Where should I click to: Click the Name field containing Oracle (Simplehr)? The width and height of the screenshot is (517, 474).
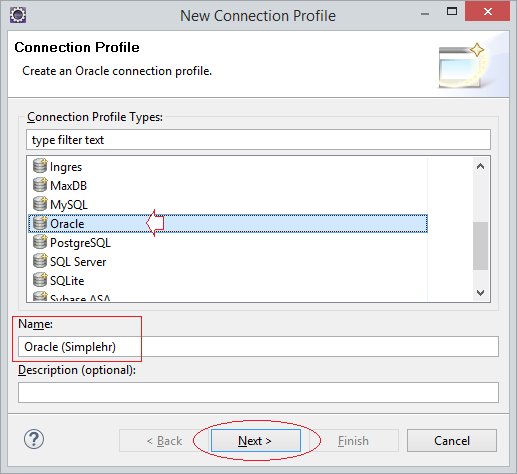tap(258, 347)
